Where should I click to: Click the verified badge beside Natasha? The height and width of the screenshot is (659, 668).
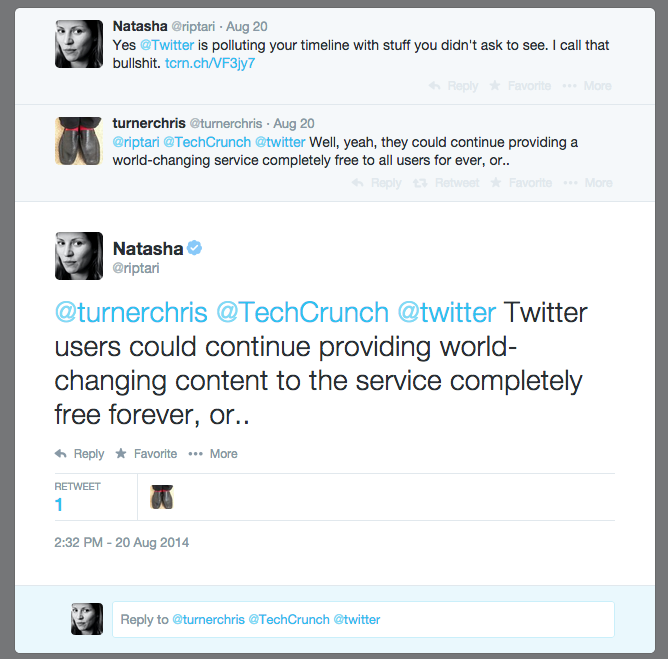coord(197,248)
